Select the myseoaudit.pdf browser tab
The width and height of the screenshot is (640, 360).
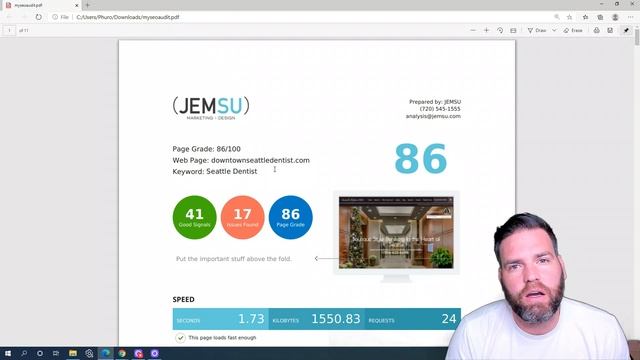tap(41, 5)
